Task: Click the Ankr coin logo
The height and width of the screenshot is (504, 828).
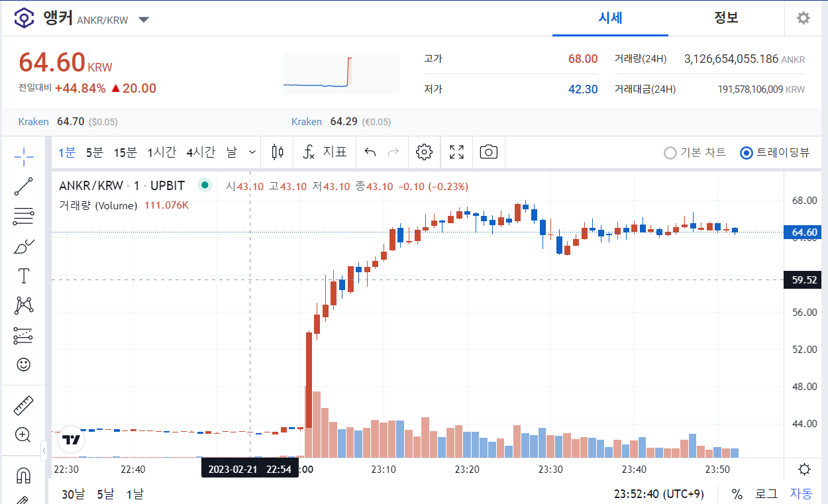Action: (x=25, y=19)
